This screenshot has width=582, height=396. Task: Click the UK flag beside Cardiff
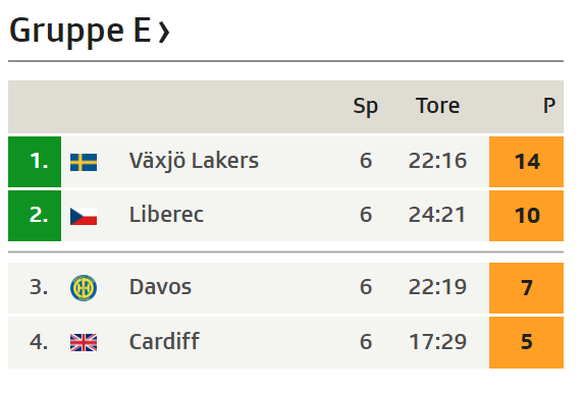click(x=84, y=343)
